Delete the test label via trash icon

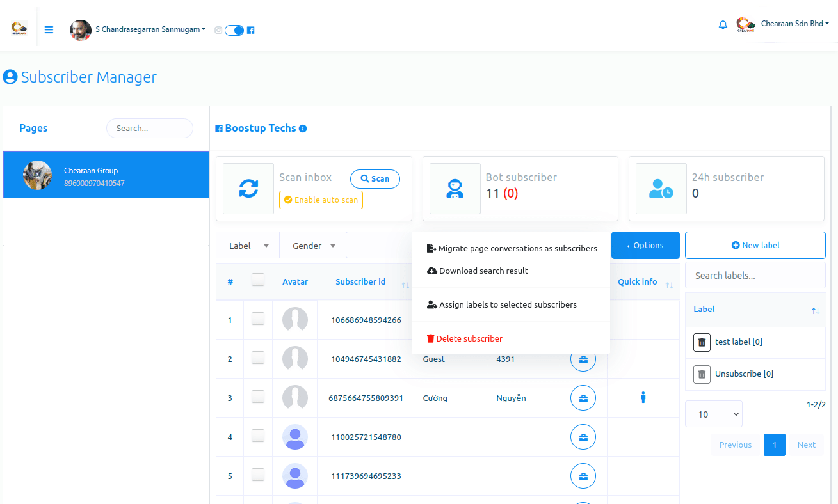point(702,342)
